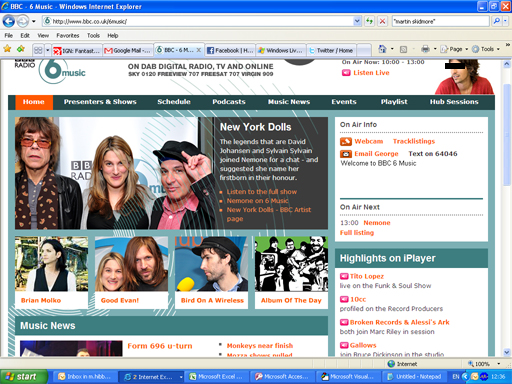Image resolution: width=512 pixels, height=384 pixels.
Task: Go to the Podcasts navigation item
Action: [x=229, y=102]
